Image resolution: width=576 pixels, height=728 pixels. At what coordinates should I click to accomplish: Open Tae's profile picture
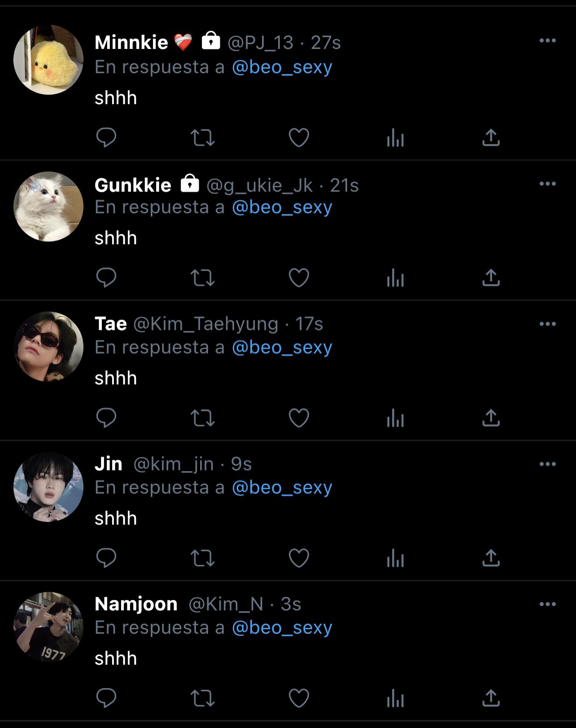(x=48, y=346)
